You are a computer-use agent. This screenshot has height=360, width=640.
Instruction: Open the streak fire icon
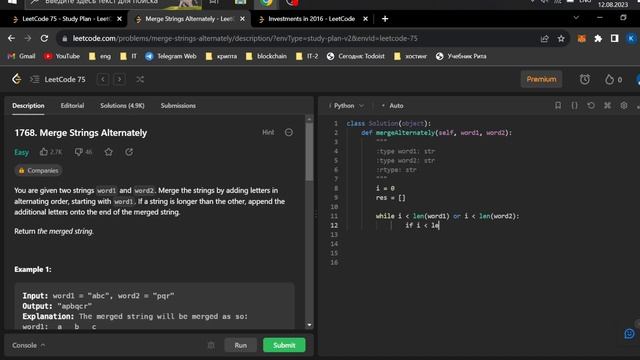pyautogui.click(x=609, y=79)
